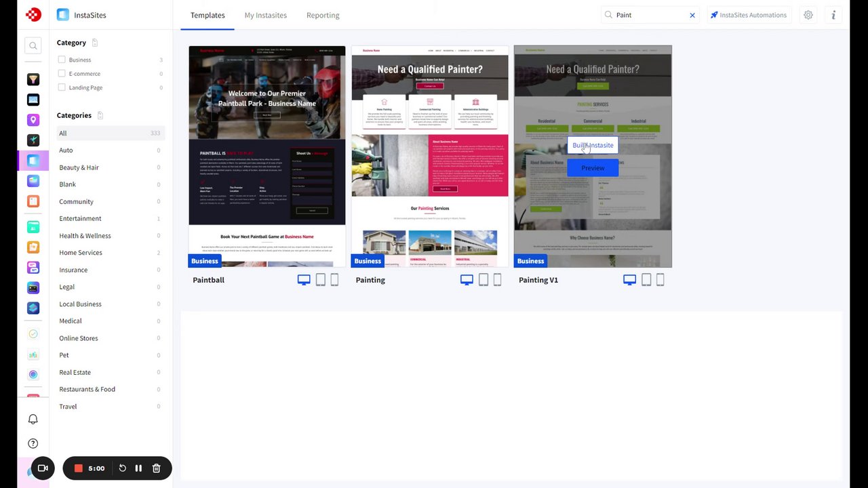Click the clipboard icon beside Category heading

(x=95, y=43)
